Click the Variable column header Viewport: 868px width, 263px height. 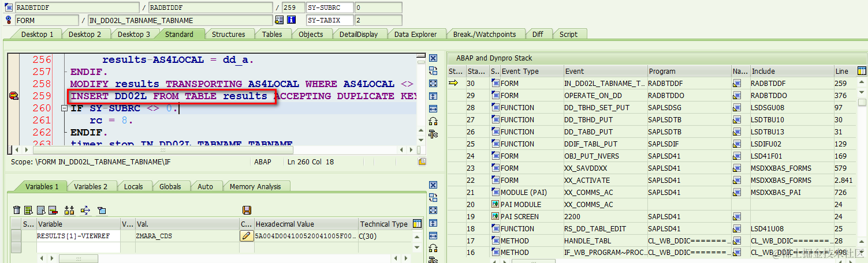click(78, 224)
